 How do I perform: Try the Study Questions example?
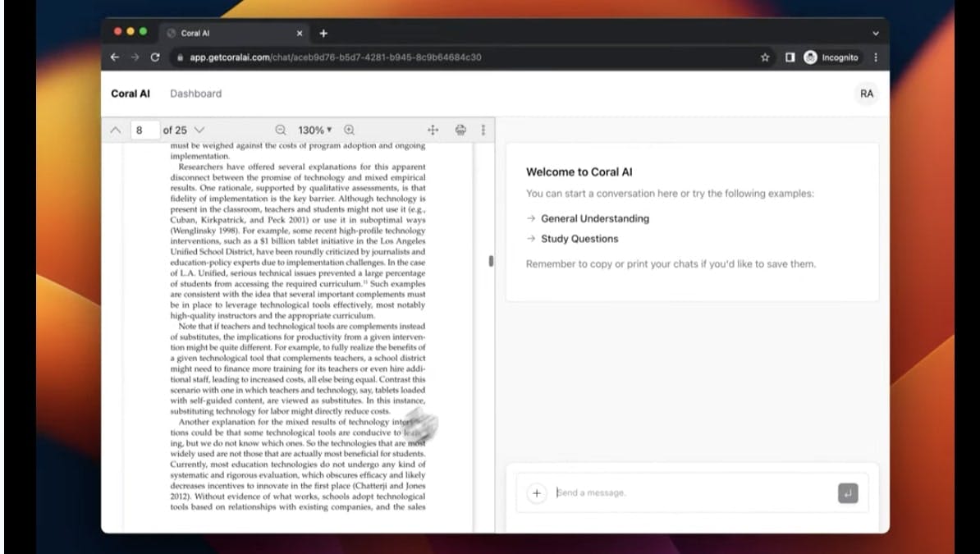pos(579,239)
